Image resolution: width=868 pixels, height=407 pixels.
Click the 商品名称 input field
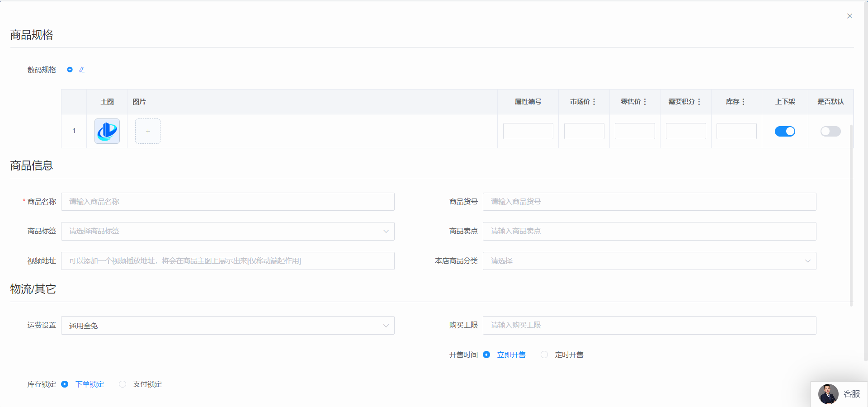click(228, 202)
